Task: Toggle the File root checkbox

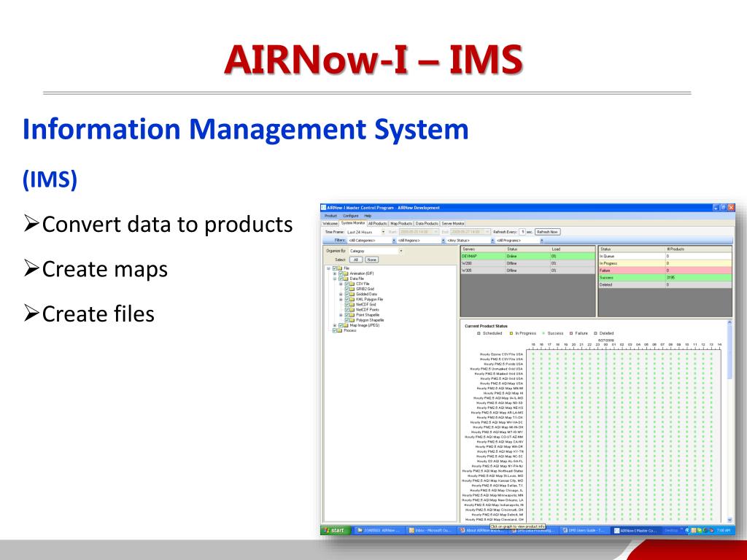Action: click(x=335, y=268)
